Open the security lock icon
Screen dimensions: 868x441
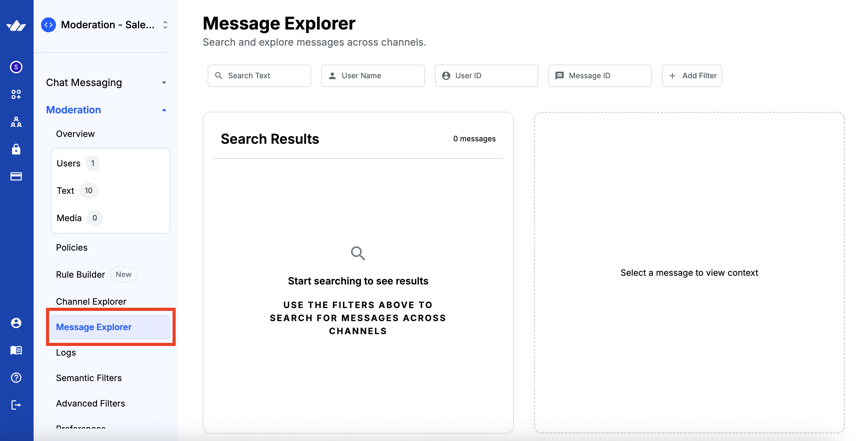[x=16, y=149]
